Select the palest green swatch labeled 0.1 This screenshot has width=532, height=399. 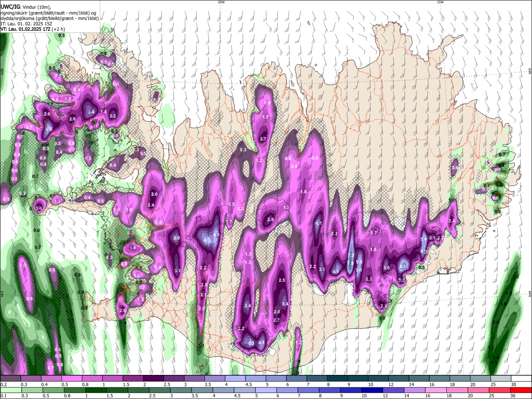(11, 390)
